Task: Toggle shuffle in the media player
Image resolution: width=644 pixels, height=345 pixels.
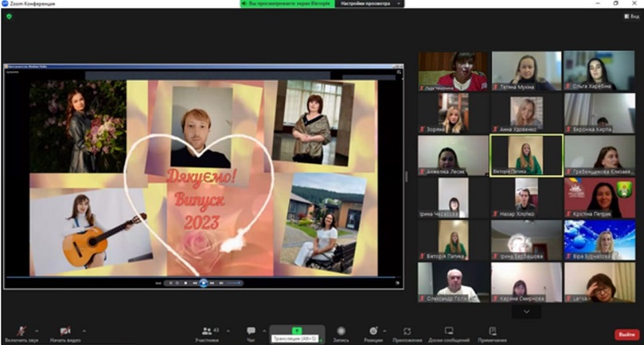Action: click(x=171, y=283)
